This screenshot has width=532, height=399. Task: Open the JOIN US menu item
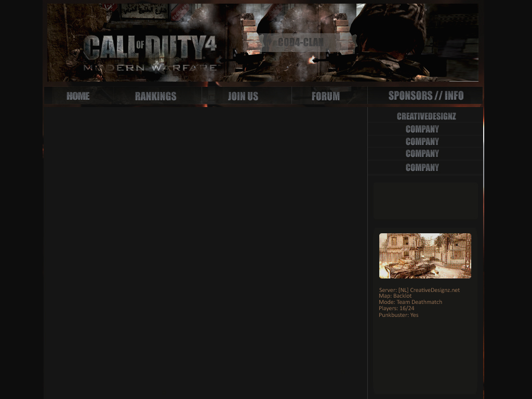coord(243,96)
